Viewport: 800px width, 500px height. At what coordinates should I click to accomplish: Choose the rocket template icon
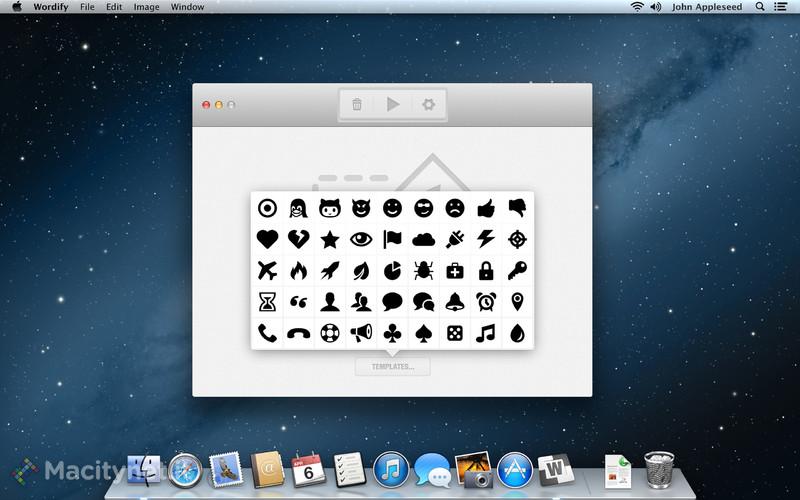click(x=329, y=270)
